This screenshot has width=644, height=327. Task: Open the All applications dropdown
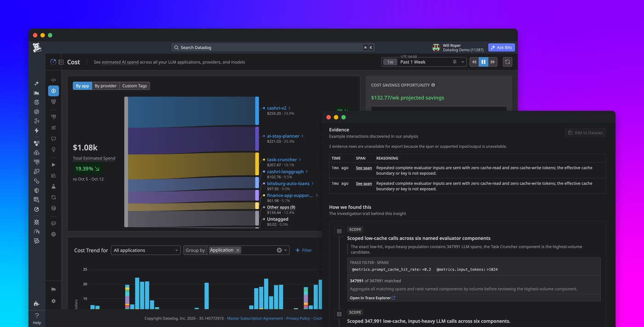(146, 250)
